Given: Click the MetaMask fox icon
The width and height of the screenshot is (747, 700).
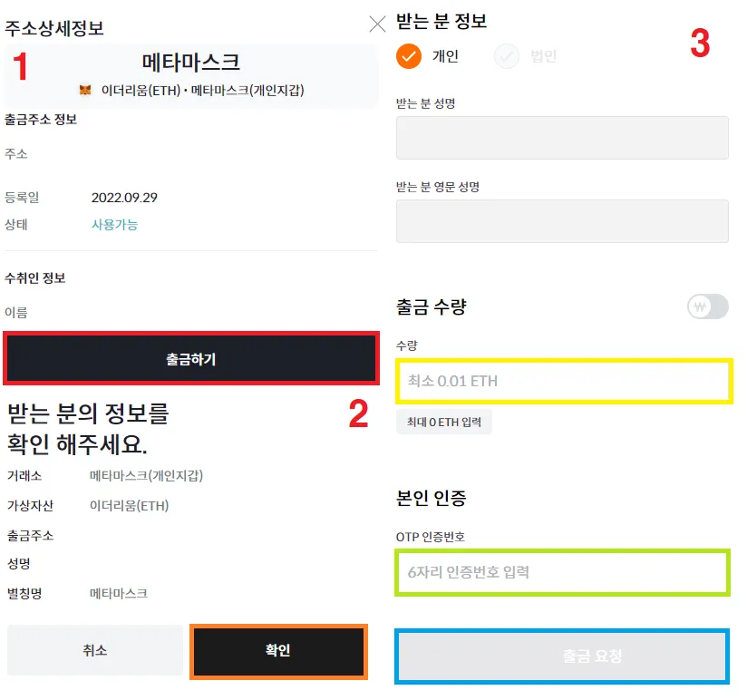Looking at the screenshot, I should tap(84, 91).
